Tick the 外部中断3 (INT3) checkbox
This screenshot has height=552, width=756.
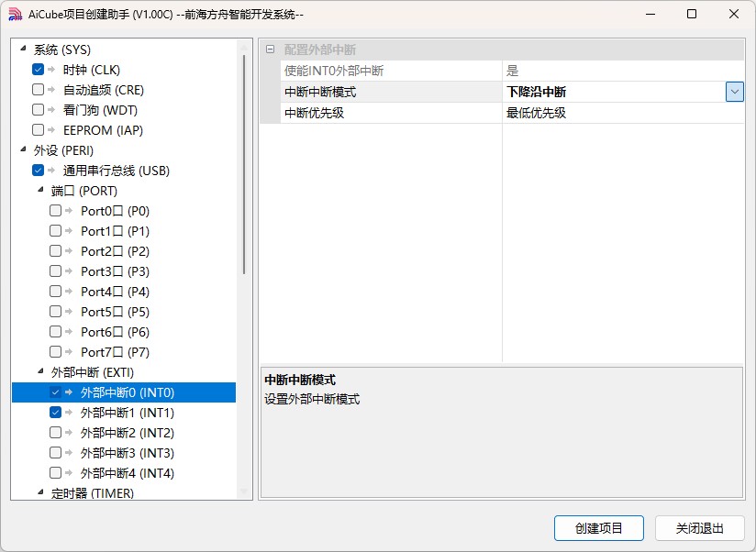point(55,453)
